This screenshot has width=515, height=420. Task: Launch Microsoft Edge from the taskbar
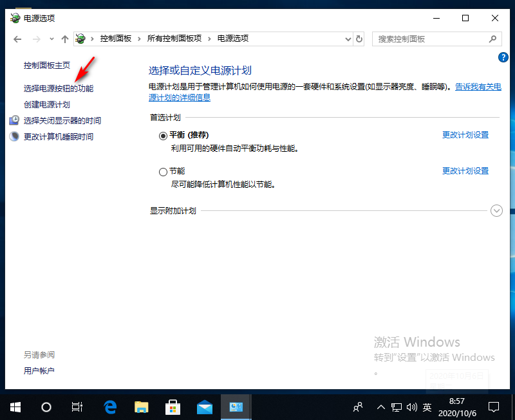pos(109,406)
